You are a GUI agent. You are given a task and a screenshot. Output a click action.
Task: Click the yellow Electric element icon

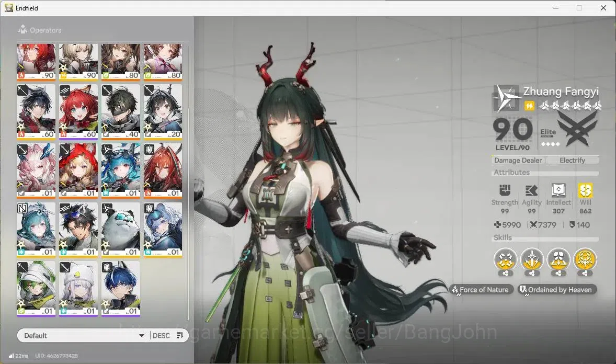point(529,106)
